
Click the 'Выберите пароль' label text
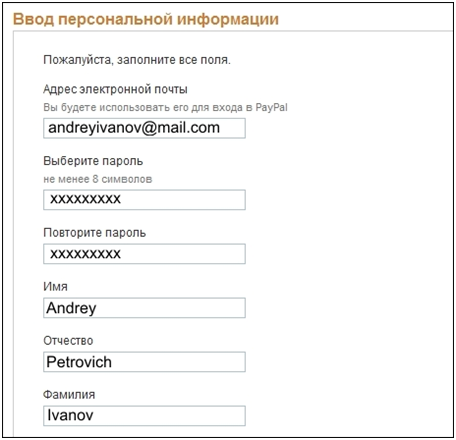point(93,161)
